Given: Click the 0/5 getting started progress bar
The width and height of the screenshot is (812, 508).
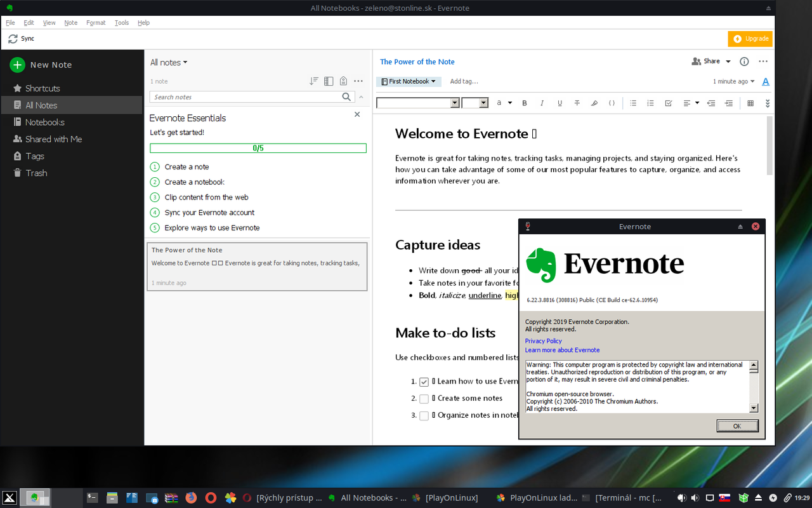Looking at the screenshot, I should 258,148.
